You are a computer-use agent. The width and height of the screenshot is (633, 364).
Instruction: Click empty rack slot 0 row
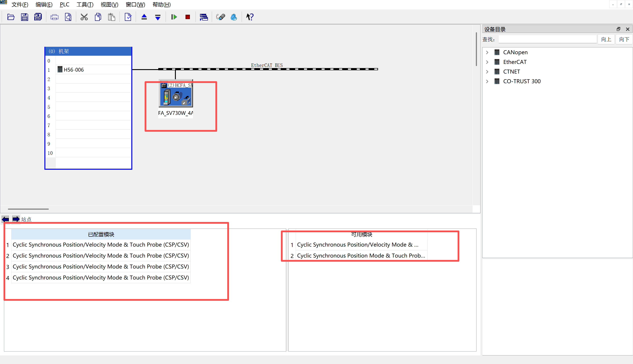[93, 61]
